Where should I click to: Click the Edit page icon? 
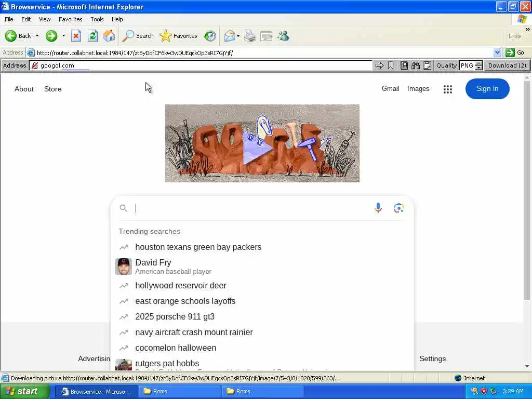[x=267, y=36]
